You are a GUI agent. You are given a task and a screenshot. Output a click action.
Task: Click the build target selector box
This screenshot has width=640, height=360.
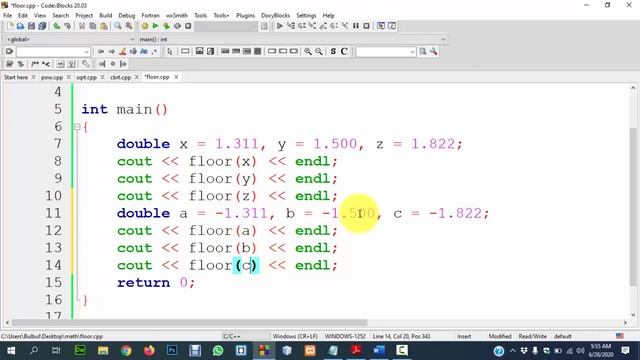coord(226,26)
